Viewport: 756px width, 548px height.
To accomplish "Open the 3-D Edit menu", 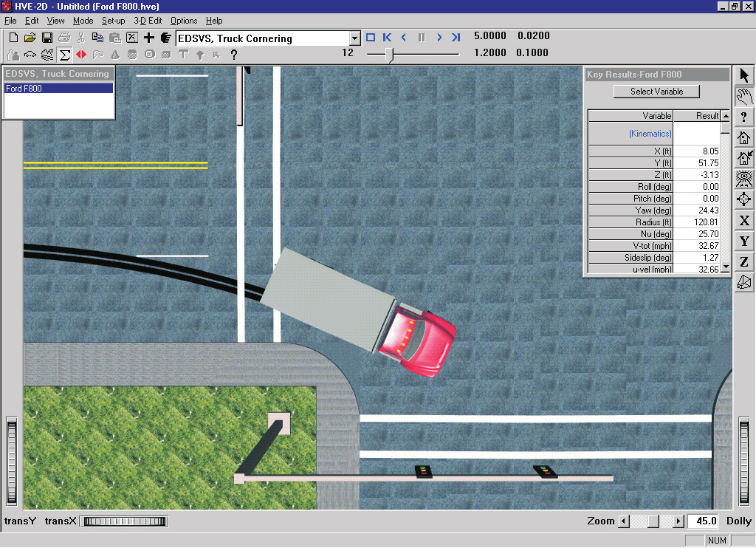I will point(148,21).
